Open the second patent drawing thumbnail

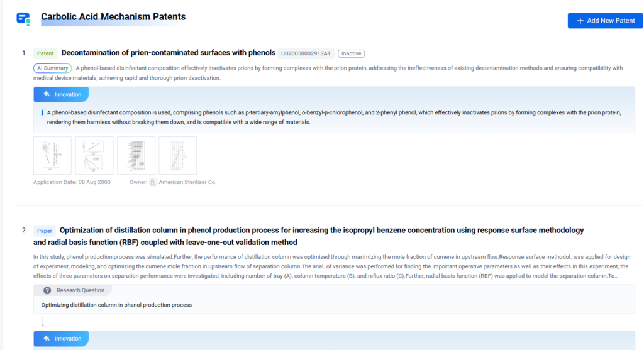94,155
